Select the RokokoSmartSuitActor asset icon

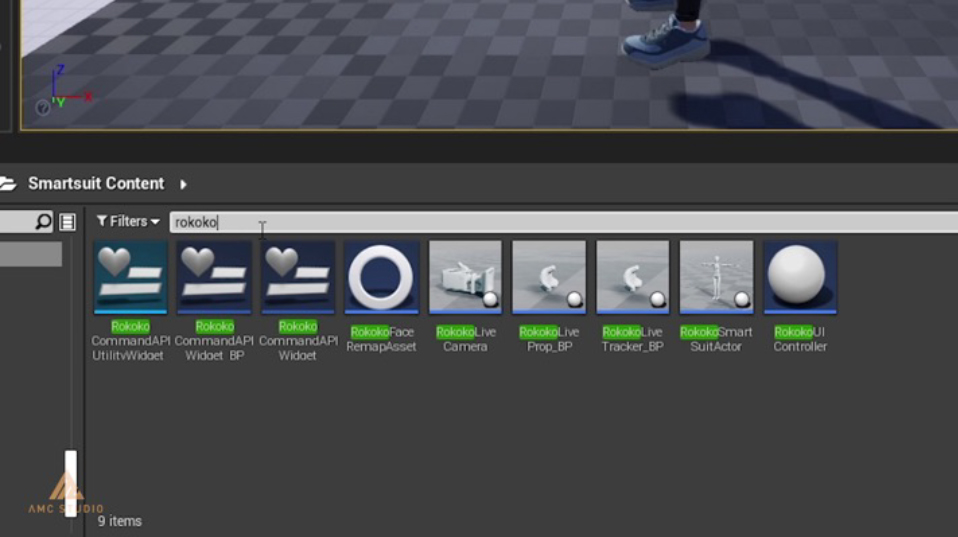coord(716,277)
